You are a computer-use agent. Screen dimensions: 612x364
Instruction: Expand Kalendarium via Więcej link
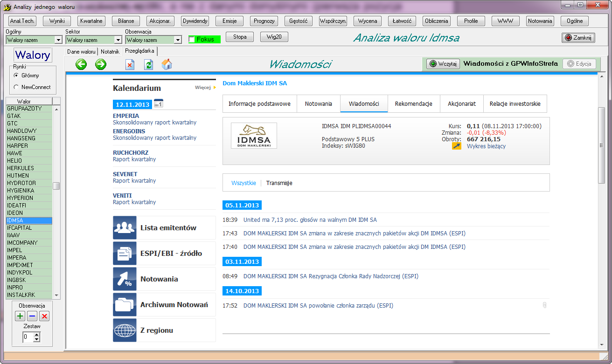(x=205, y=88)
